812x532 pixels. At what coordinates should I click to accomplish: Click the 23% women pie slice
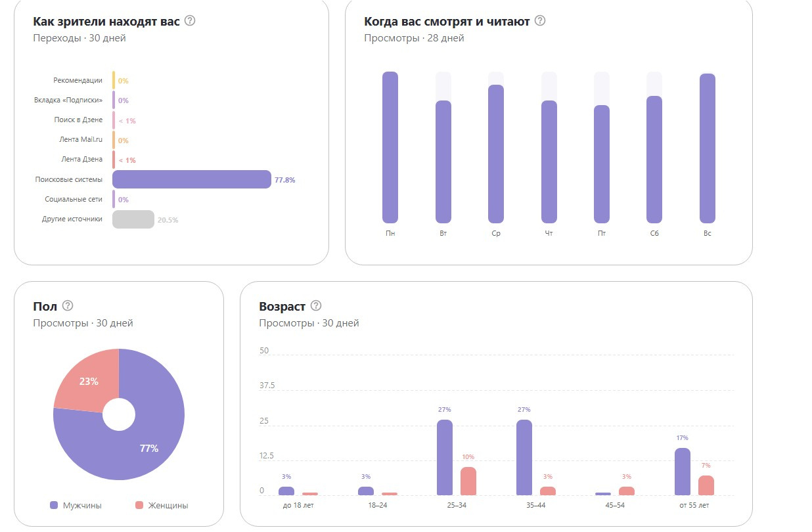87,383
